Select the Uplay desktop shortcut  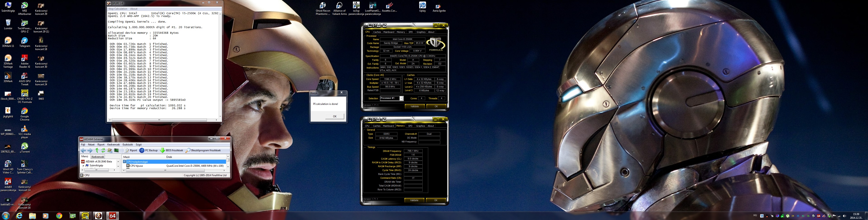click(x=422, y=7)
